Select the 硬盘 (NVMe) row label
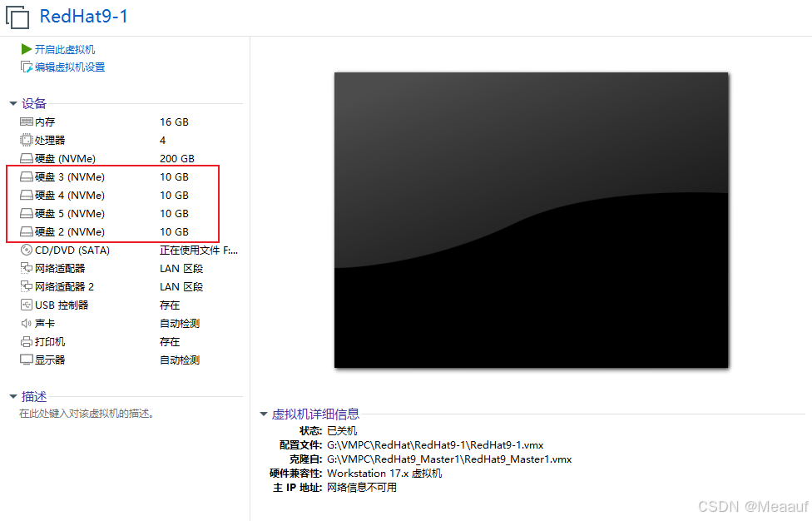Image resolution: width=812 pixels, height=521 pixels. coord(65,158)
